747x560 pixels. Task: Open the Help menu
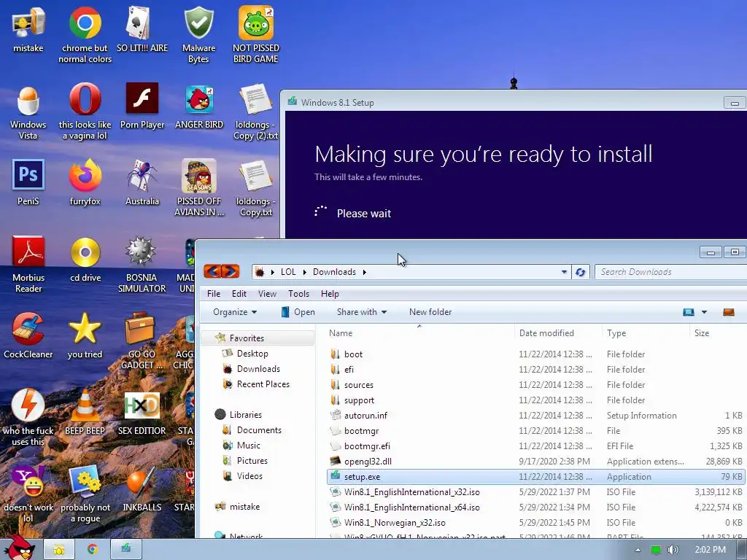(x=330, y=294)
